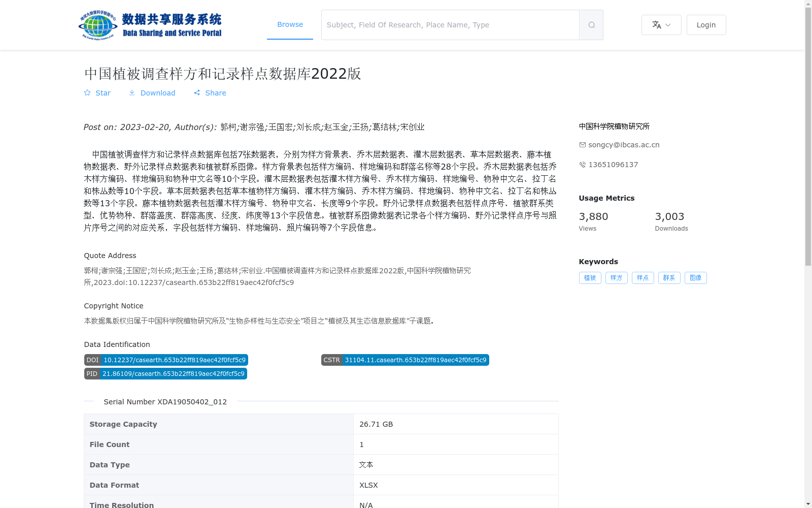Click the Storage Capacity row label
Screen dimensions: 812x508
point(123,424)
